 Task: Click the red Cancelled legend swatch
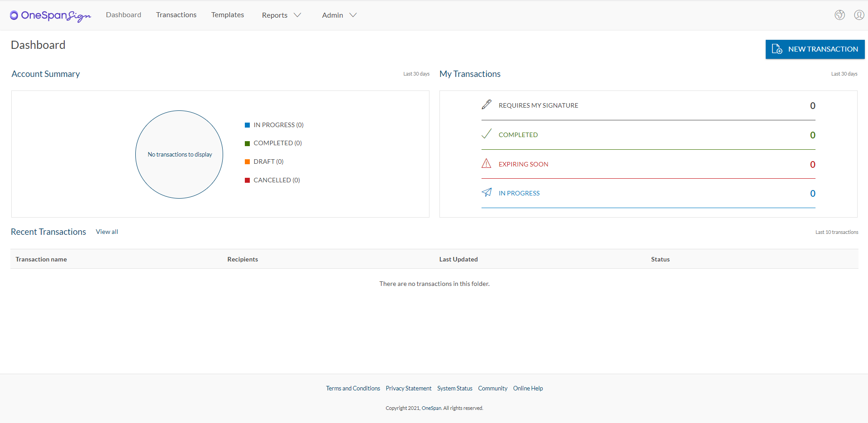(248, 180)
